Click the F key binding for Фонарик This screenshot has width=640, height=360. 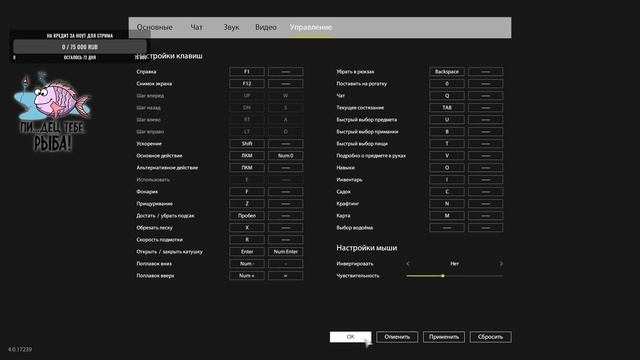(247, 191)
